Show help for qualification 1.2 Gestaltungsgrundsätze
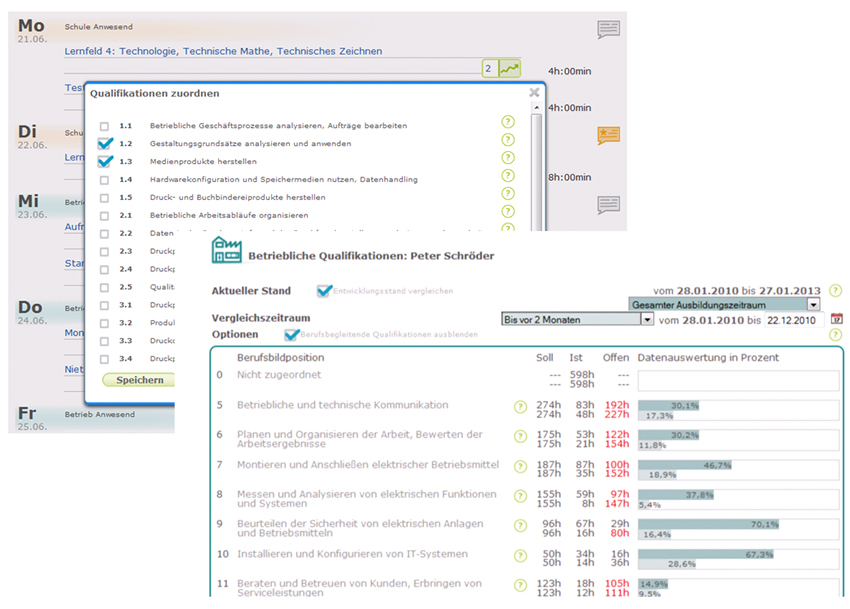Viewport: 850px width, 609px height. [x=507, y=140]
